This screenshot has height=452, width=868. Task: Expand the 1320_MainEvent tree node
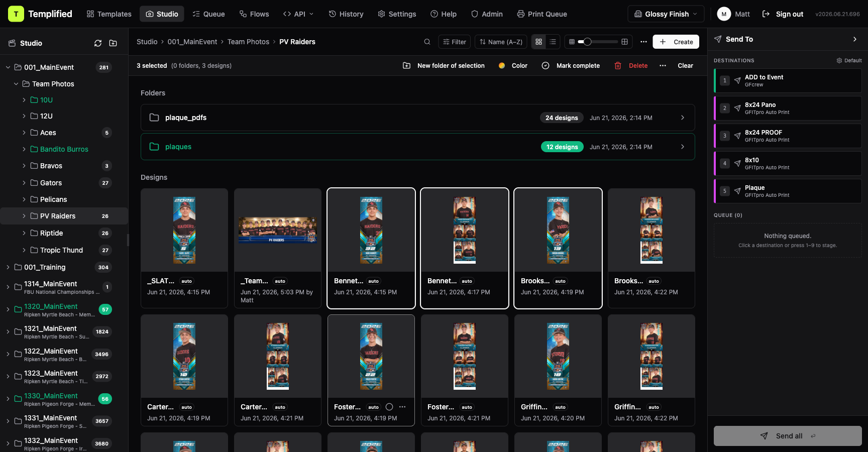(8, 309)
